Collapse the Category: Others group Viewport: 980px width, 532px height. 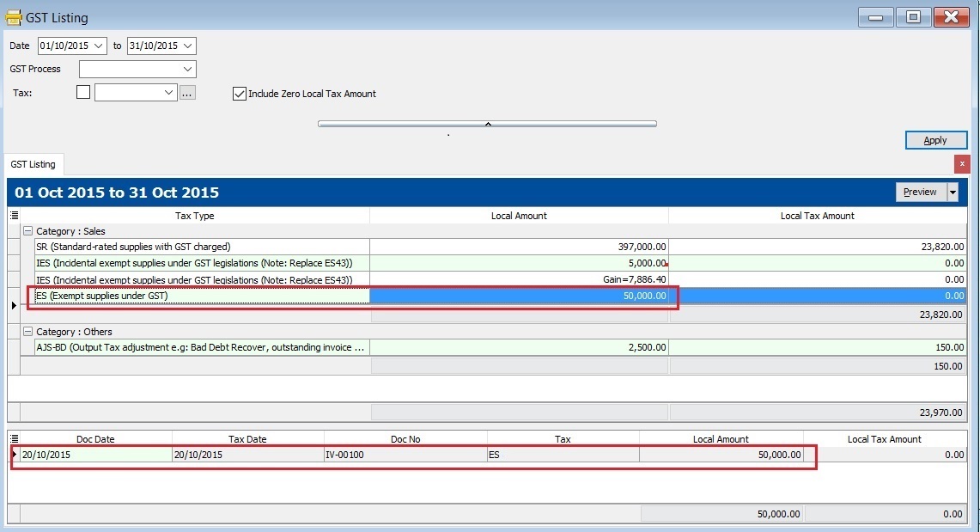click(28, 332)
